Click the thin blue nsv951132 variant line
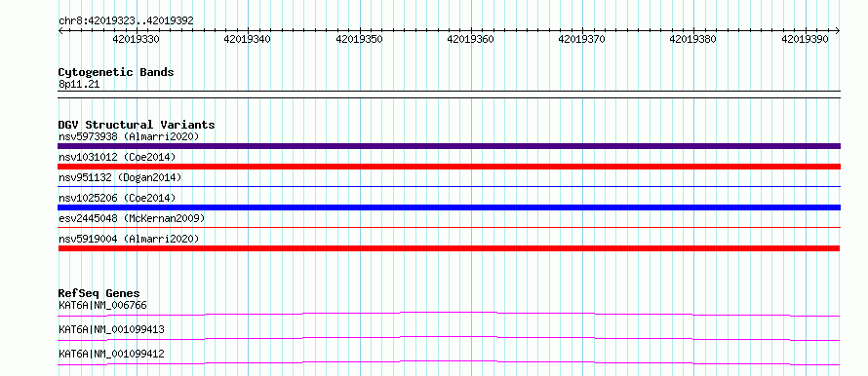Image resolution: width=868 pixels, height=376 pixels. [x=449, y=187]
